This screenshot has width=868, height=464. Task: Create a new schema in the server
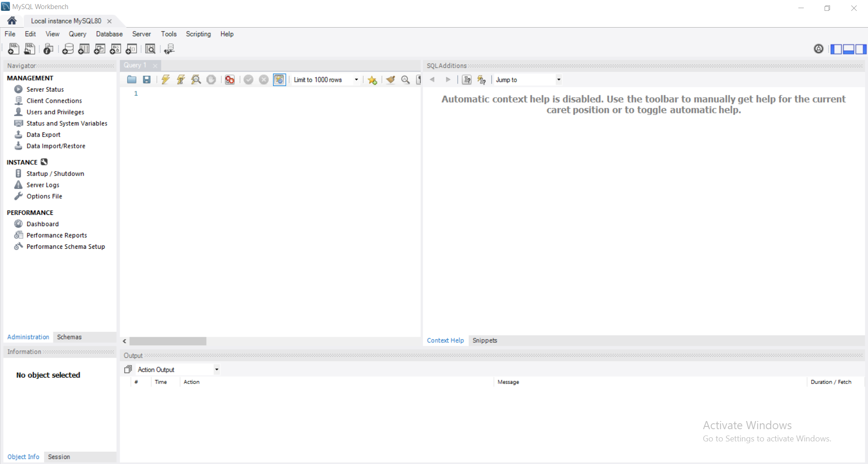(68, 49)
